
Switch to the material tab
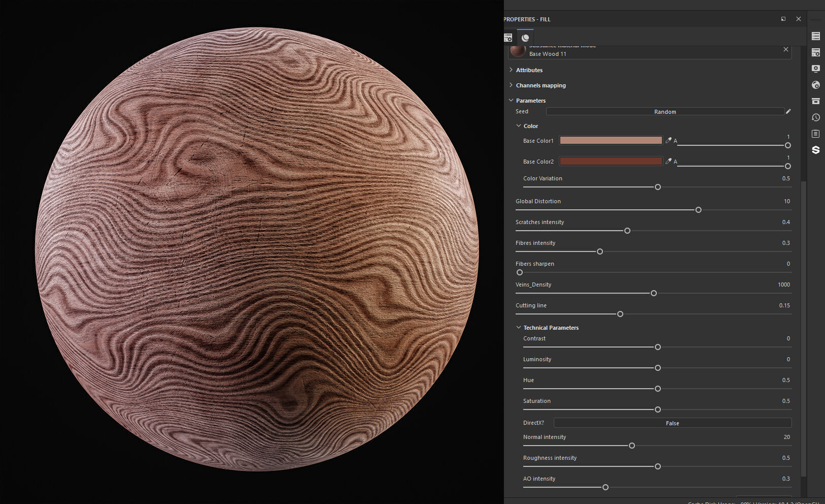point(525,38)
